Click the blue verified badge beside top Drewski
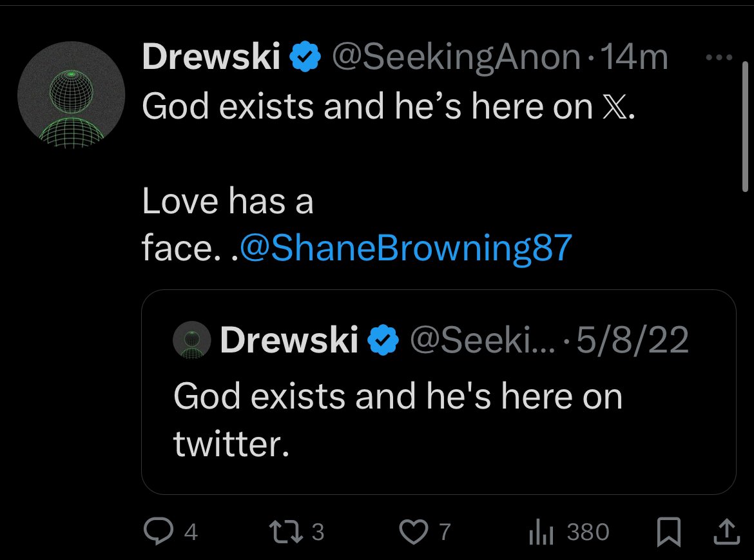The height and width of the screenshot is (560, 754). coord(306,59)
